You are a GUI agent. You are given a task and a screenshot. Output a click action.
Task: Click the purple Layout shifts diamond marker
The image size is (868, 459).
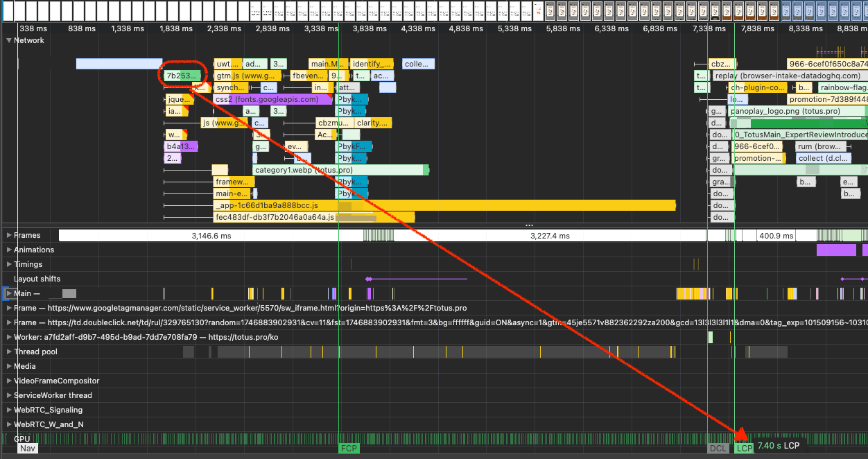368,279
